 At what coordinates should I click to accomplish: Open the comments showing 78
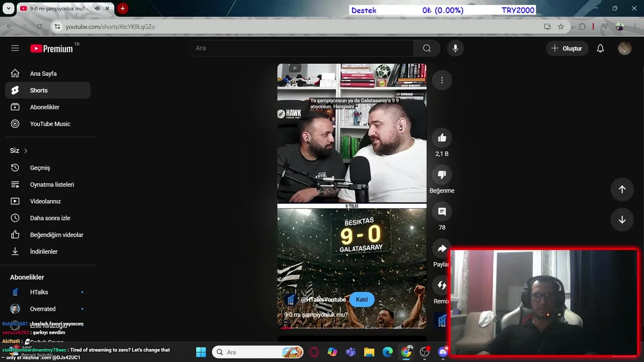[x=442, y=212]
